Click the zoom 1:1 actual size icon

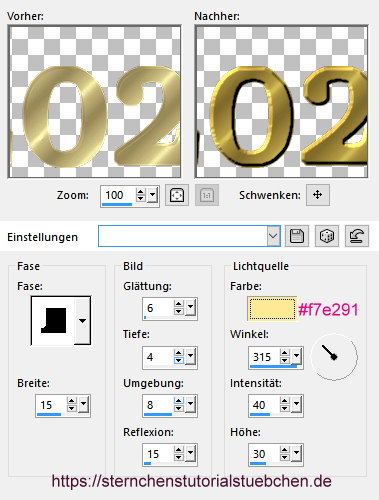(207, 195)
